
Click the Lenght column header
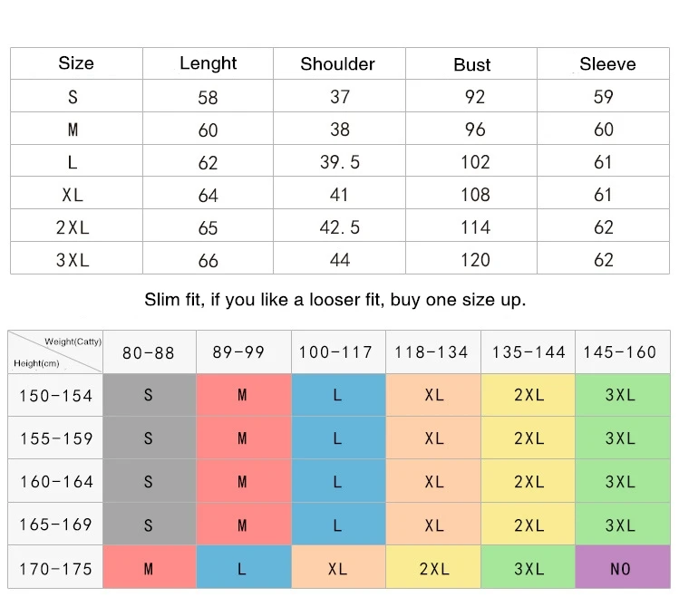click(208, 63)
